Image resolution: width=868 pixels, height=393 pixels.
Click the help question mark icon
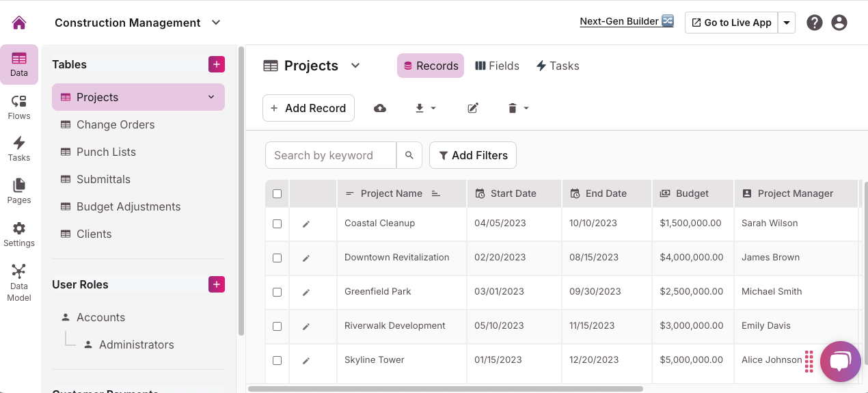(814, 23)
